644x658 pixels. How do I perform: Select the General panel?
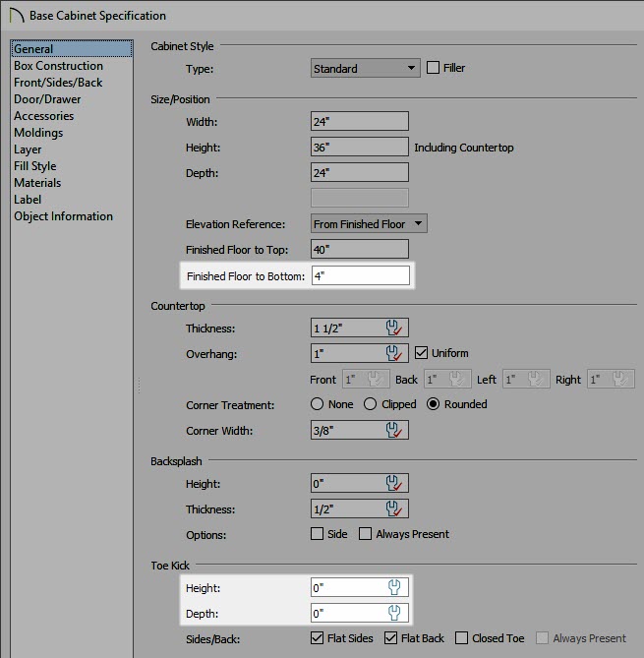point(72,48)
